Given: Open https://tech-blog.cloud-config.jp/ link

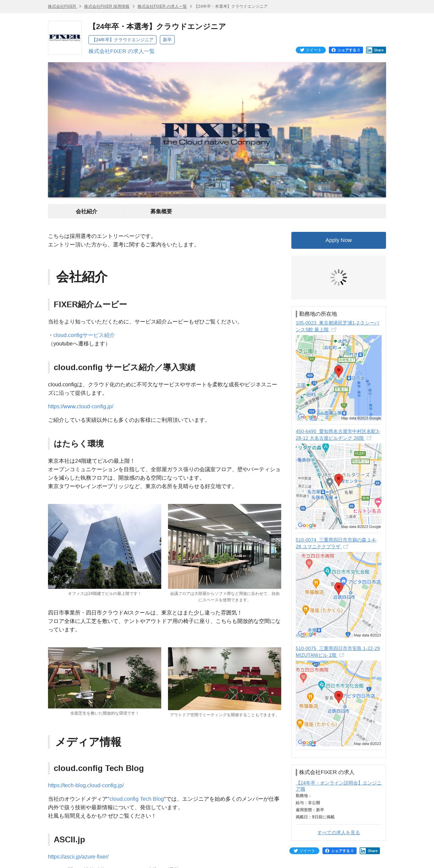Looking at the screenshot, I should tap(86, 786).
